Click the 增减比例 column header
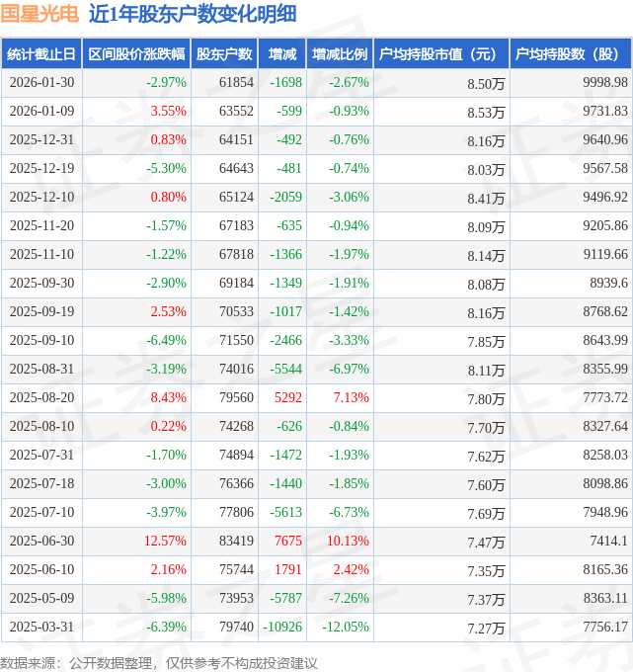Viewport: 633px width, 672px height. (339, 54)
